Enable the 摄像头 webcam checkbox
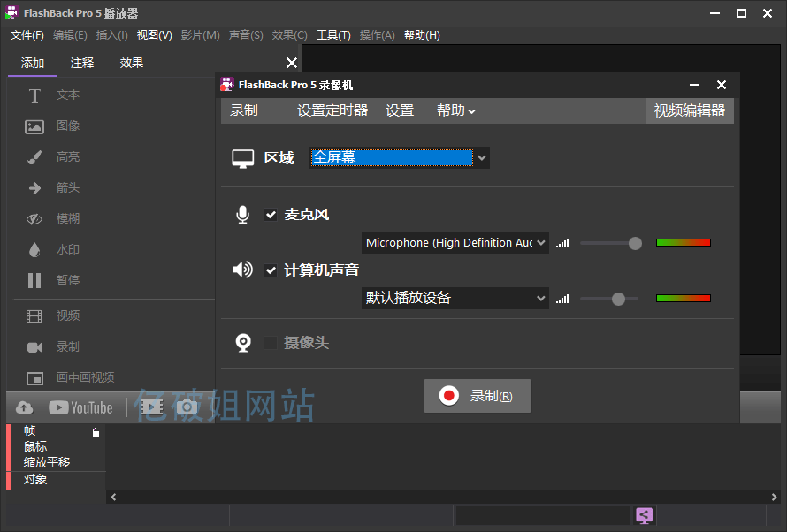Viewport: 787px width, 532px height. pyautogui.click(x=271, y=343)
